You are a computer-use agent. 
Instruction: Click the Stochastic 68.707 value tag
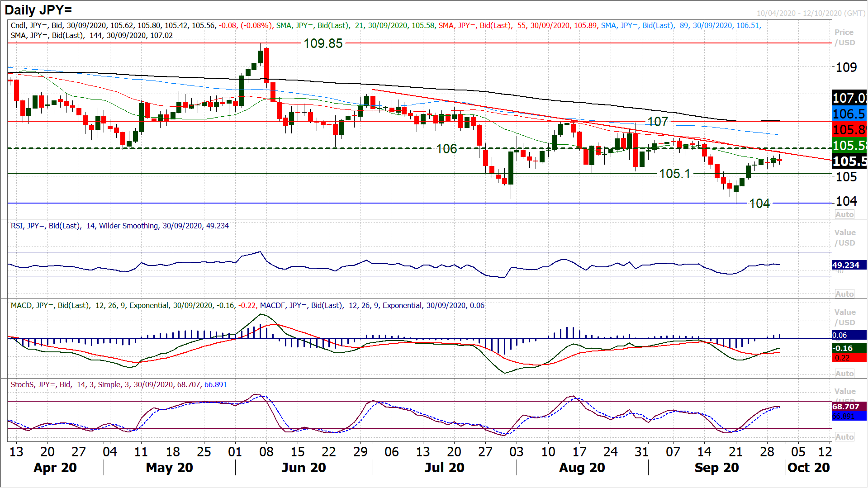tap(849, 407)
